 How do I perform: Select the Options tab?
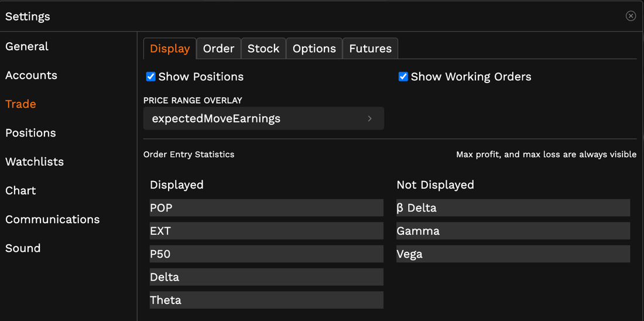click(314, 49)
